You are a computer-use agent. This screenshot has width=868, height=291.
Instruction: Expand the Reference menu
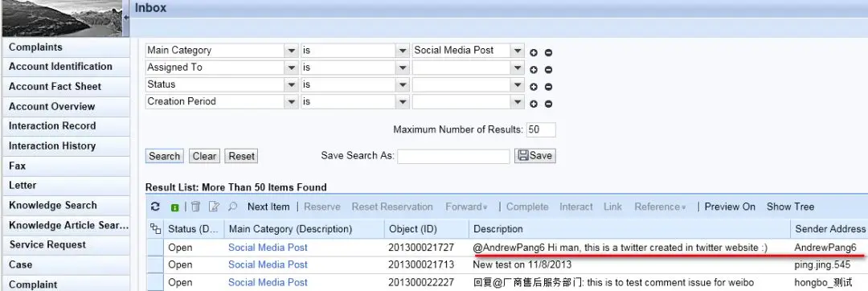tap(660, 207)
